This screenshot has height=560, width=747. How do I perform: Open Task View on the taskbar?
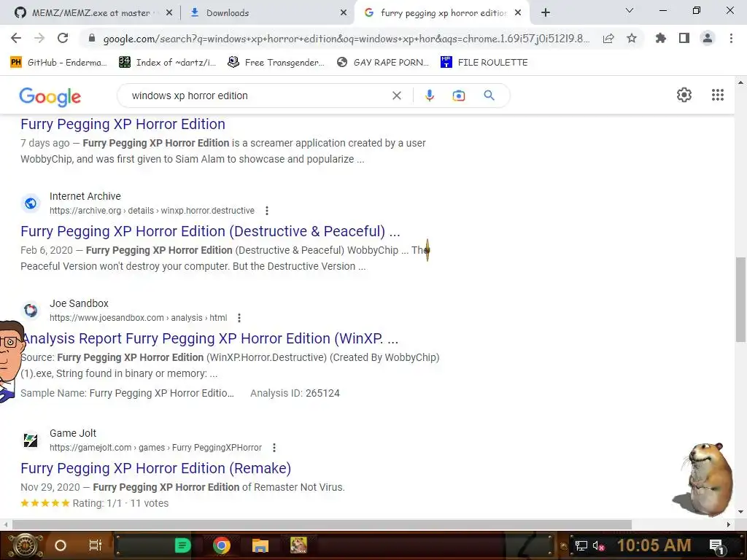pos(96,545)
